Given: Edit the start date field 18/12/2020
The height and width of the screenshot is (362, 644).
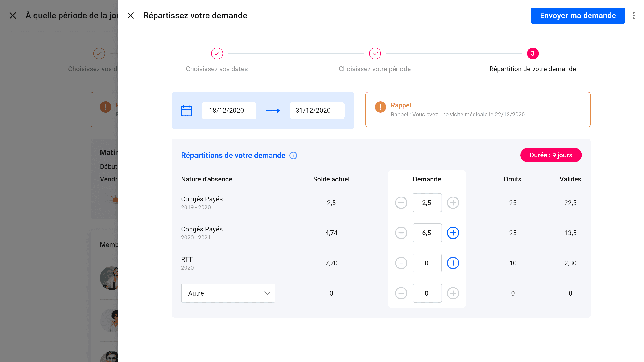Looking at the screenshot, I should pos(229,111).
